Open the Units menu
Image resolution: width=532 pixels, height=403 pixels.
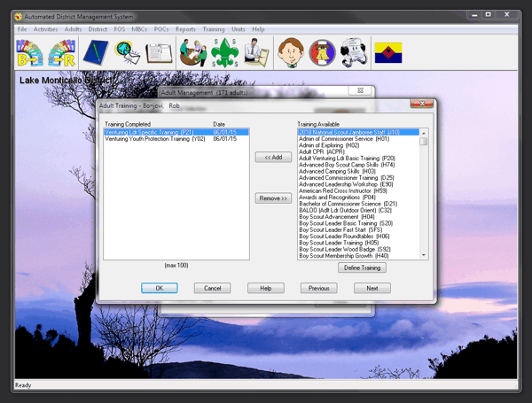pyautogui.click(x=239, y=29)
